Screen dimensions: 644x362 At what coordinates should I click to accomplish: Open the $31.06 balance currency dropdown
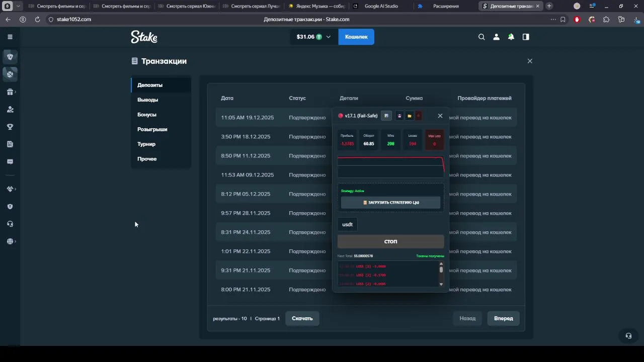(x=314, y=37)
